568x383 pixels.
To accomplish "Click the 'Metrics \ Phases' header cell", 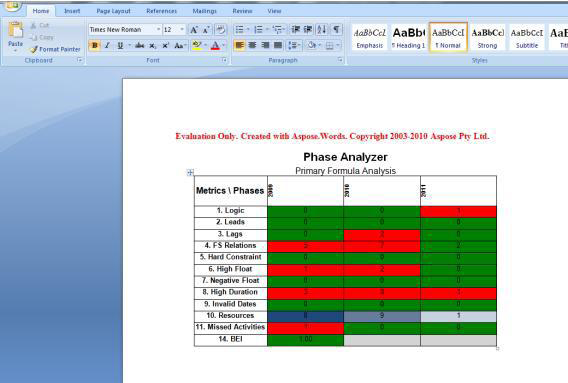I will pos(230,191).
